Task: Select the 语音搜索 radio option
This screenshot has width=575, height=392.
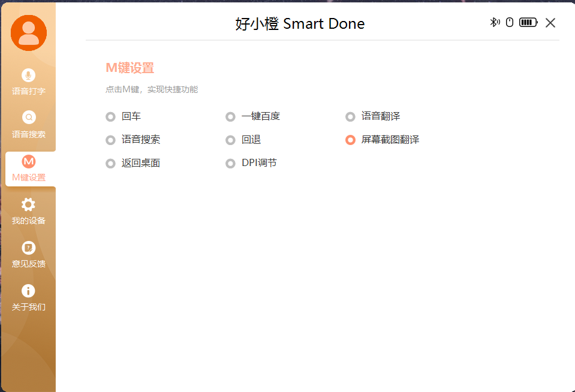Action: [x=110, y=140]
